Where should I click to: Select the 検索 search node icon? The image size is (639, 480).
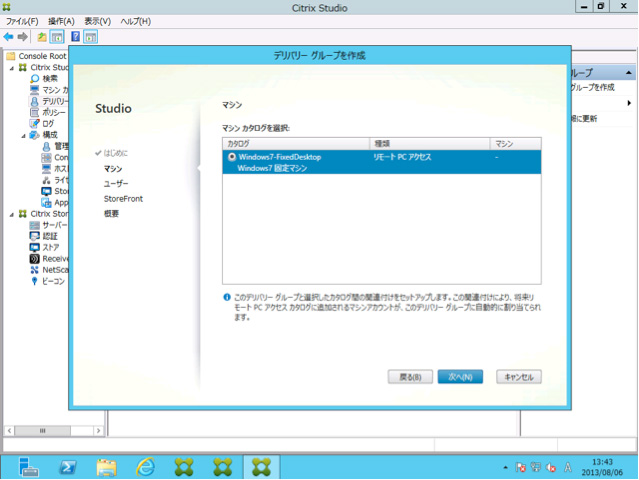click(35, 79)
